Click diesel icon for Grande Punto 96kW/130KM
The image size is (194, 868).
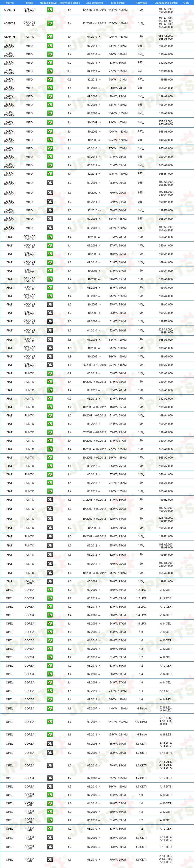tap(50, 356)
